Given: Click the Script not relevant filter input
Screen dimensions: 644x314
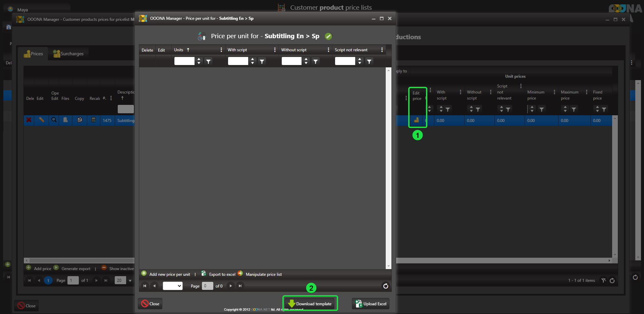Looking at the screenshot, I should (x=345, y=61).
